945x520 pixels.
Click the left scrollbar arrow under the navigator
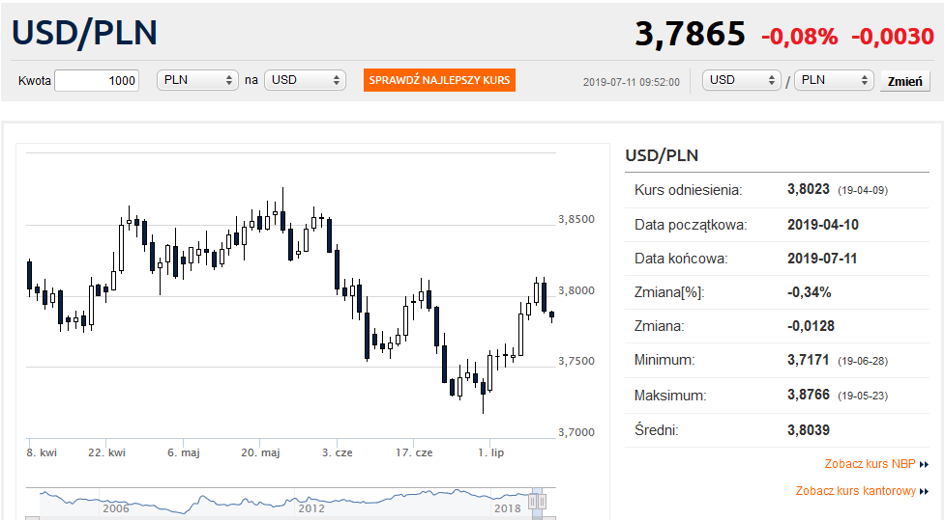pos(33,518)
